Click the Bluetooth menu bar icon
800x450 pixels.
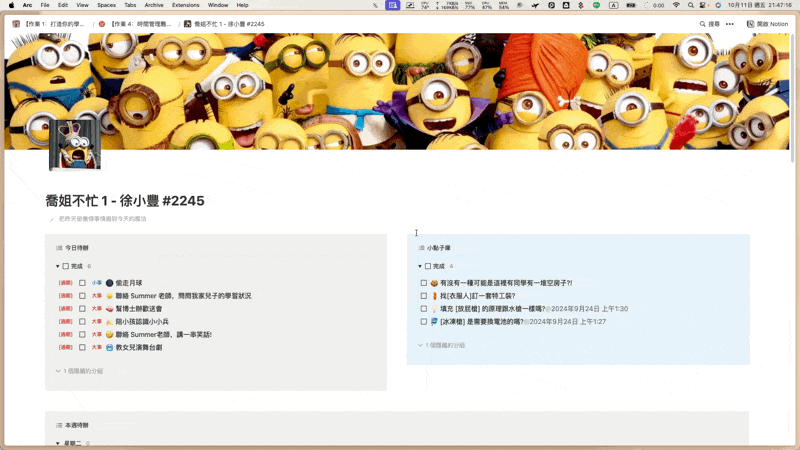(x=581, y=5)
